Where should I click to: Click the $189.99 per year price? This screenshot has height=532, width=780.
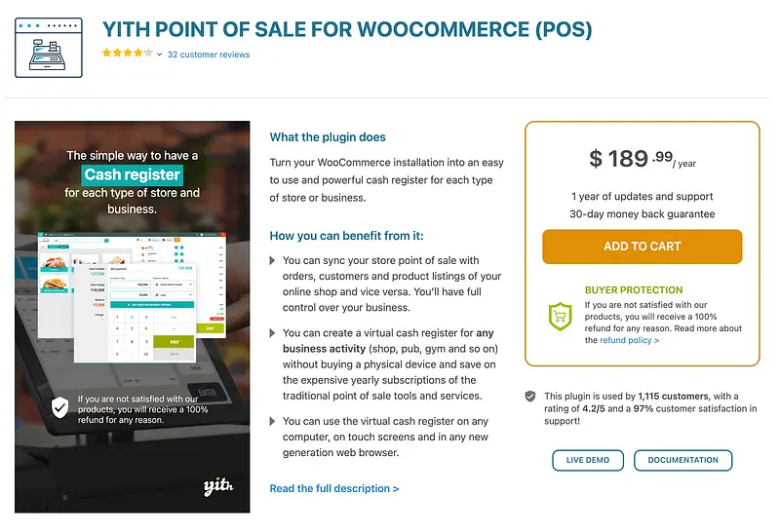tap(642, 158)
